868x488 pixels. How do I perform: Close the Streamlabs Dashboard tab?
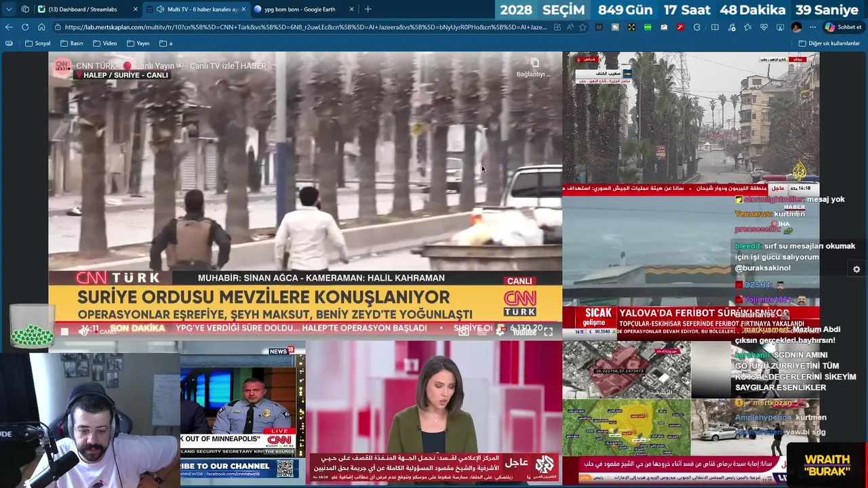(136, 9)
